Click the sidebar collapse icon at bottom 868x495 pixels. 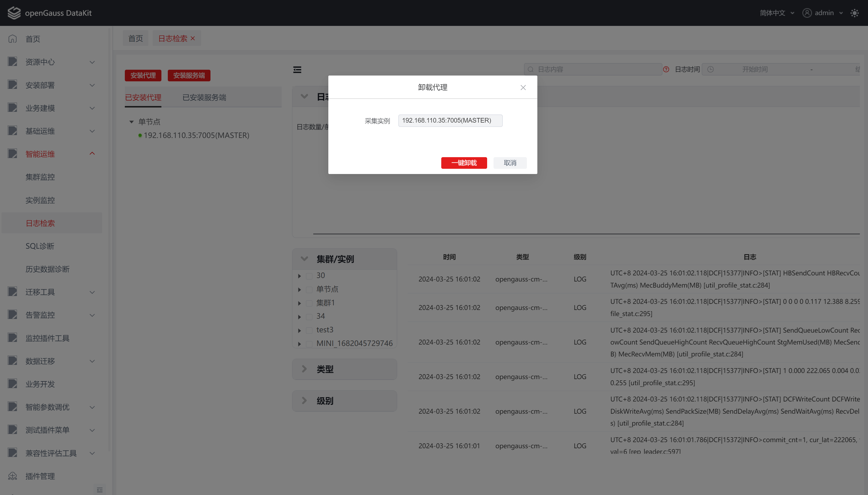click(x=100, y=489)
